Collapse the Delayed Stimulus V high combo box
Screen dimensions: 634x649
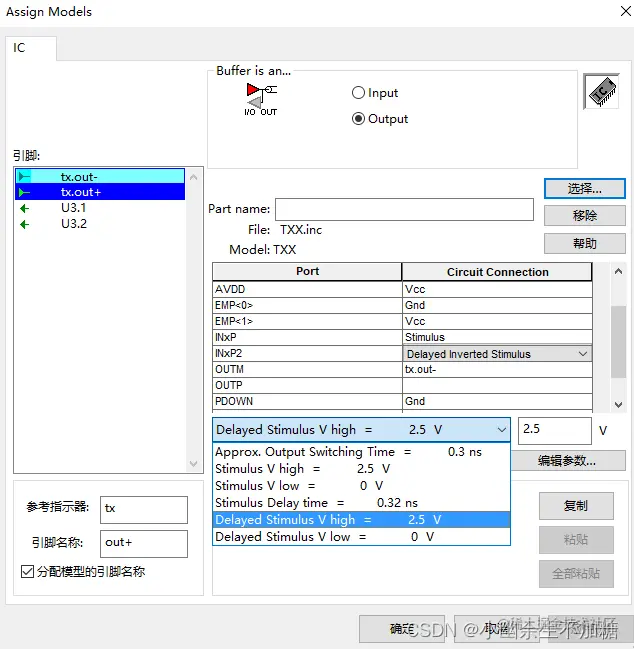coord(502,430)
